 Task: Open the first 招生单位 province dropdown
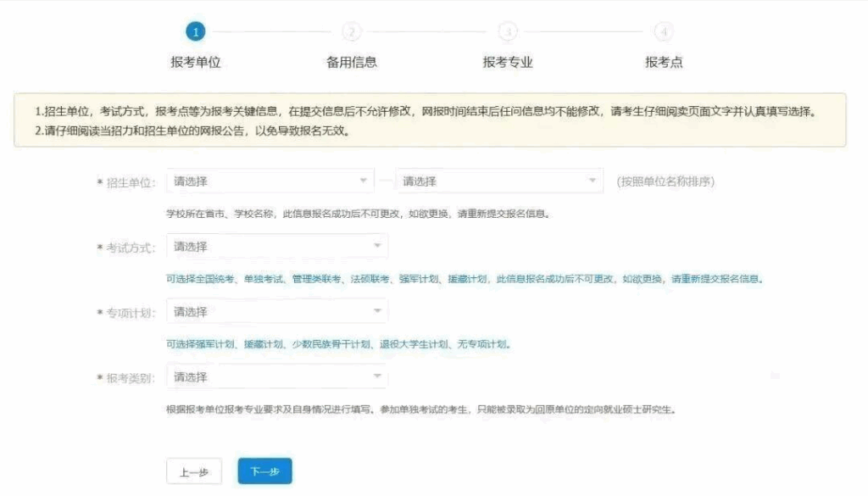click(x=270, y=181)
